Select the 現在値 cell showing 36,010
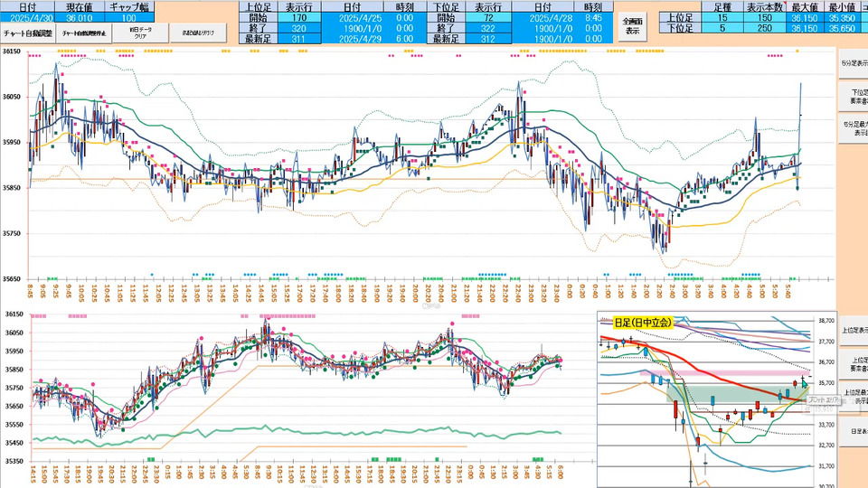The height and width of the screenshot is (488, 868). [80, 18]
